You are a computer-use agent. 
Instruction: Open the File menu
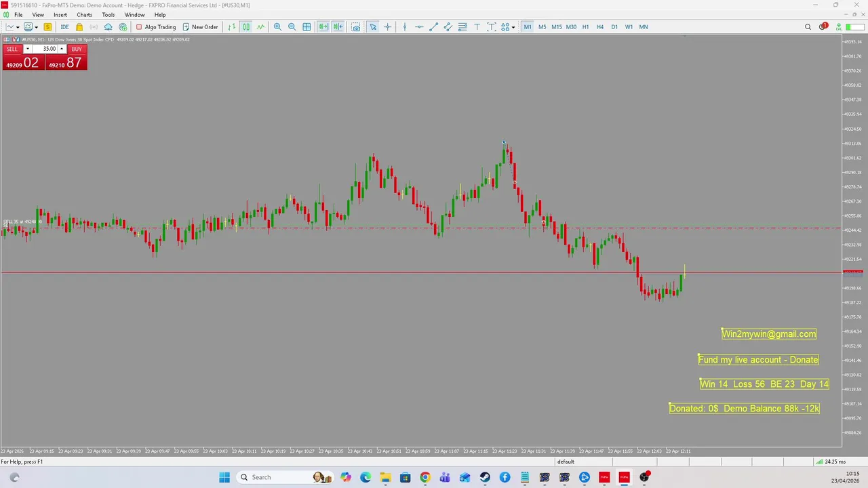[18, 15]
